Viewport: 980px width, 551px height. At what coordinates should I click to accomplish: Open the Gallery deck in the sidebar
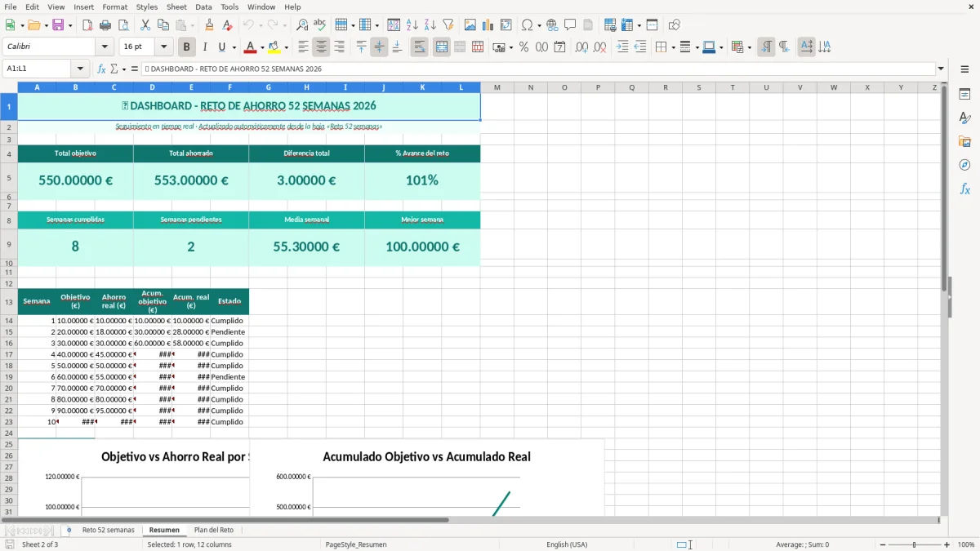coord(964,142)
